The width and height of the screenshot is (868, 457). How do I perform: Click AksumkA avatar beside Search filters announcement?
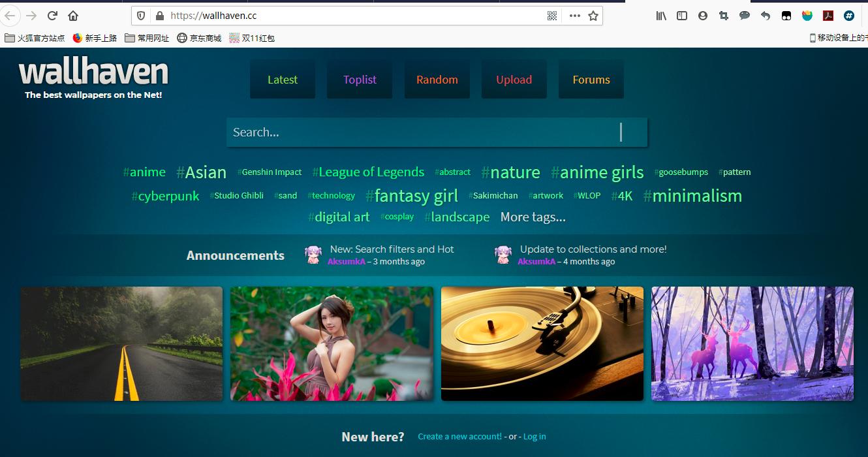(x=313, y=255)
